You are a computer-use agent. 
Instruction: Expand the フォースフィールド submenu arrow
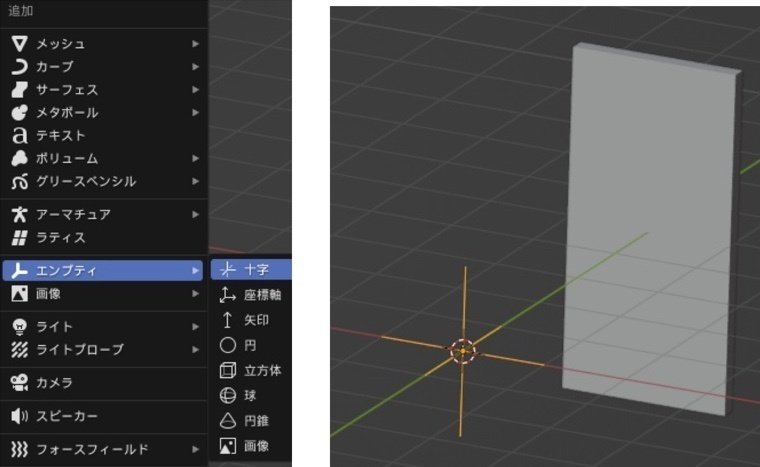[x=195, y=450]
